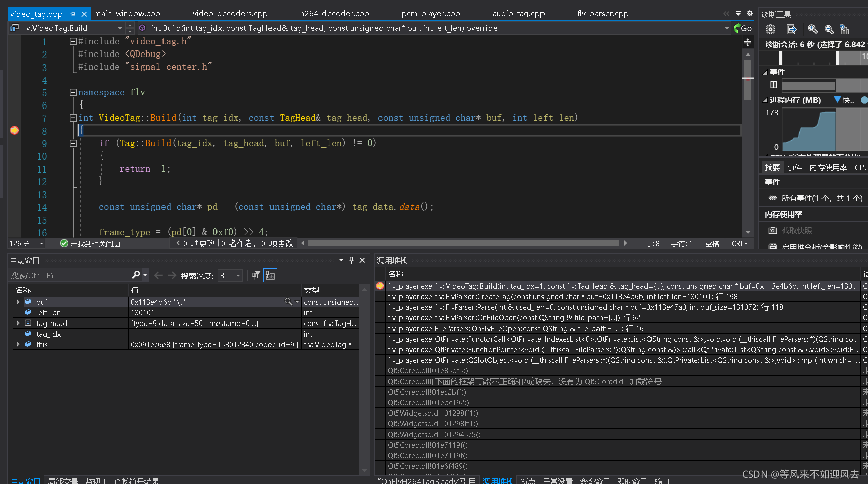Screen dimensions: 868x484
Task: Click export diagnostic session icon
Action: (x=791, y=29)
